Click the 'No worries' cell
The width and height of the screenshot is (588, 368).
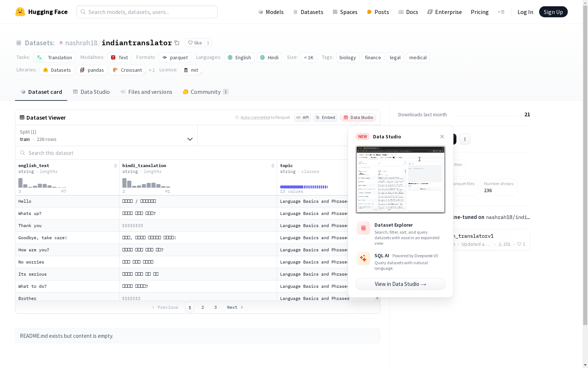coord(67,262)
